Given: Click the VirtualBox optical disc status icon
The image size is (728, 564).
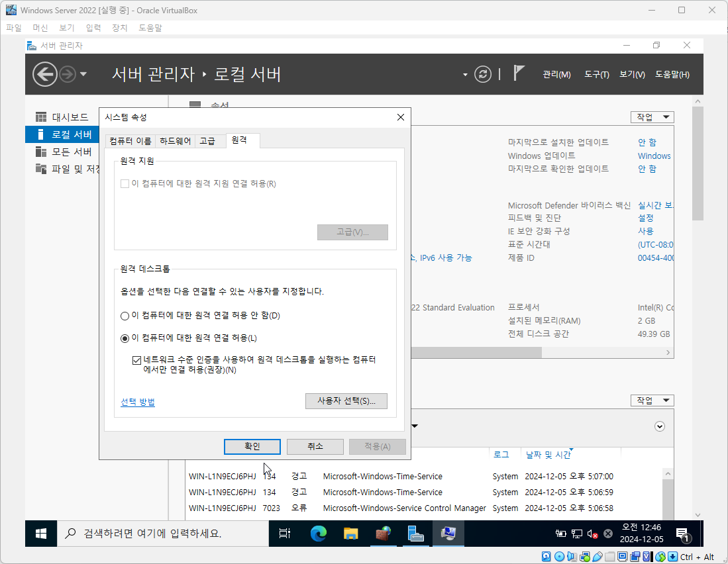Looking at the screenshot, I should (559, 557).
